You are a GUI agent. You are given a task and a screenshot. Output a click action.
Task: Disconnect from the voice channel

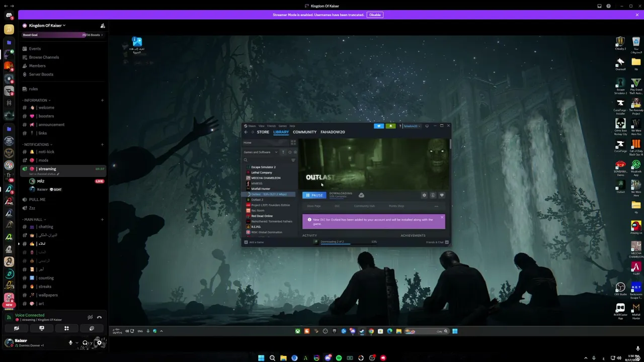[x=99, y=317]
